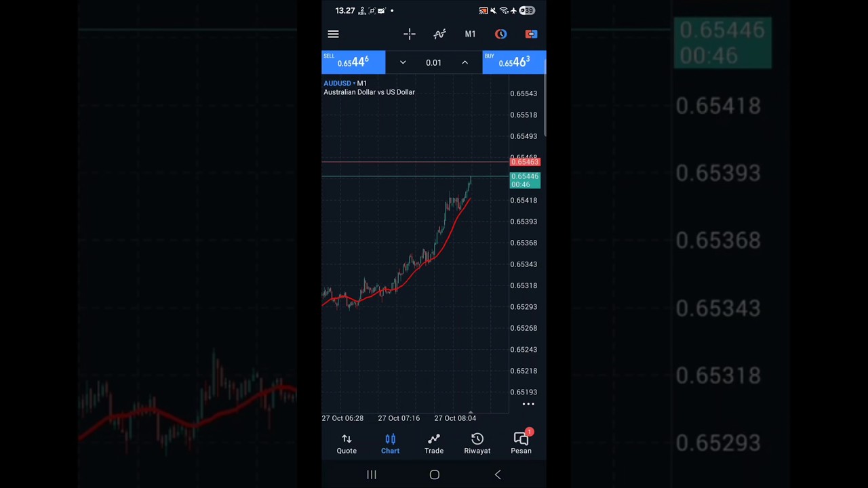Open the hamburger main menu
Image resolution: width=868 pixels, height=488 pixels.
pyautogui.click(x=333, y=34)
